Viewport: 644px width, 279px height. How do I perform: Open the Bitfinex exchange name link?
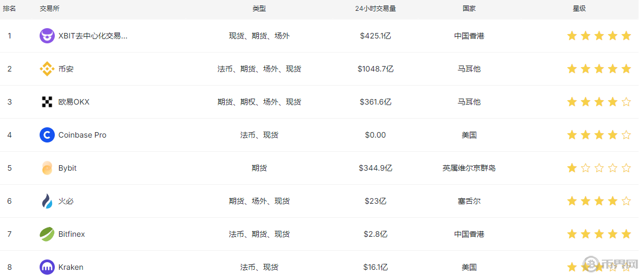pyautogui.click(x=72, y=234)
